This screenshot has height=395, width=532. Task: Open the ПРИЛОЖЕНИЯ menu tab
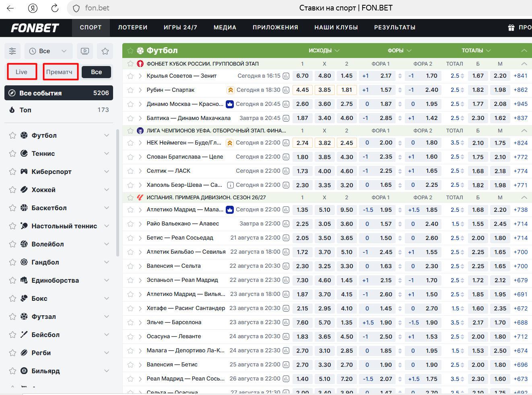pos(276,28)
